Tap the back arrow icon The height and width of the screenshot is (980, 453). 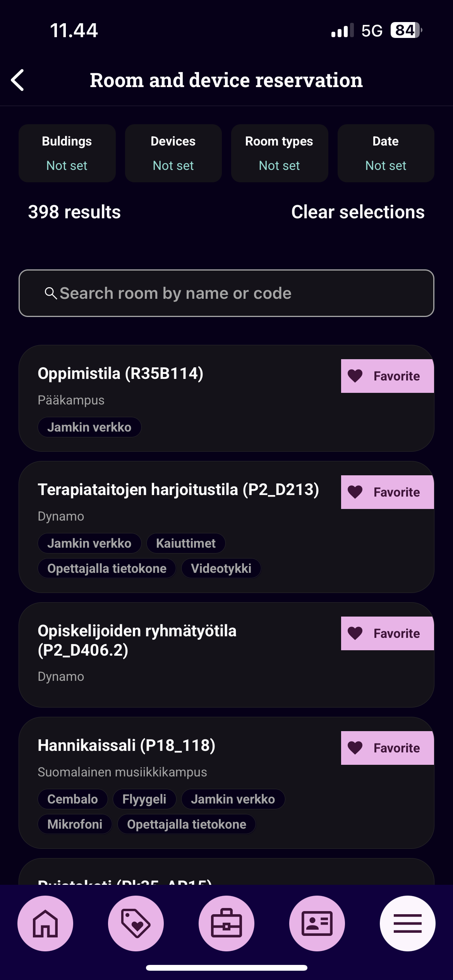18,80
